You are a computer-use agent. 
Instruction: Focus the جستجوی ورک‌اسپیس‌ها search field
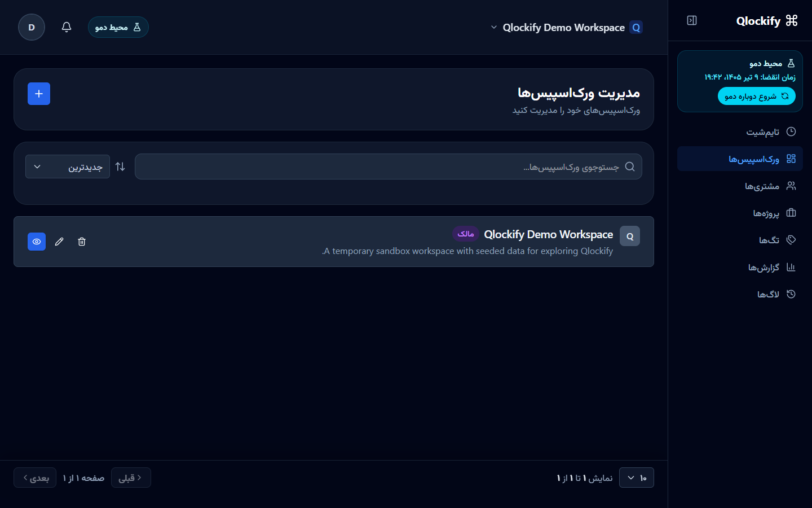388,167
